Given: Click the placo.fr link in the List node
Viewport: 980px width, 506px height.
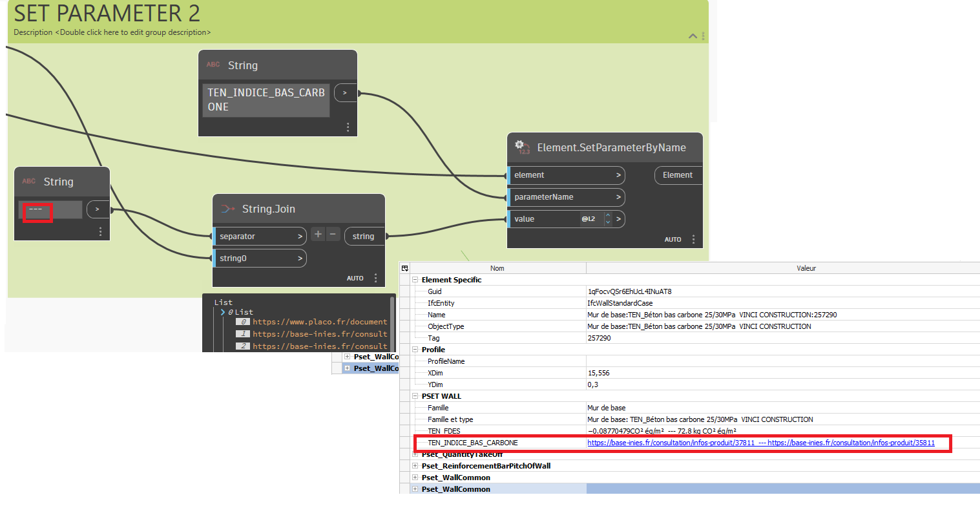Looking at the screenshot, I should [320, 322].
